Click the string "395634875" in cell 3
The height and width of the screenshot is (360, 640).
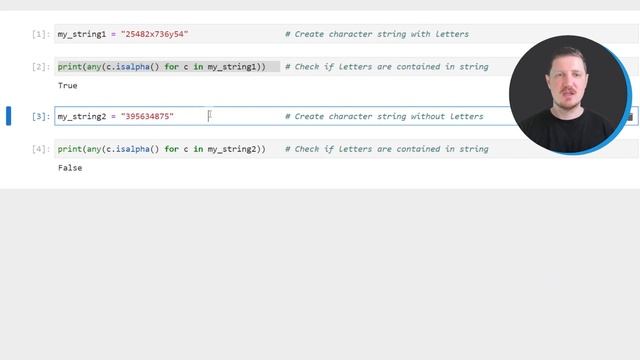point(147,116)
